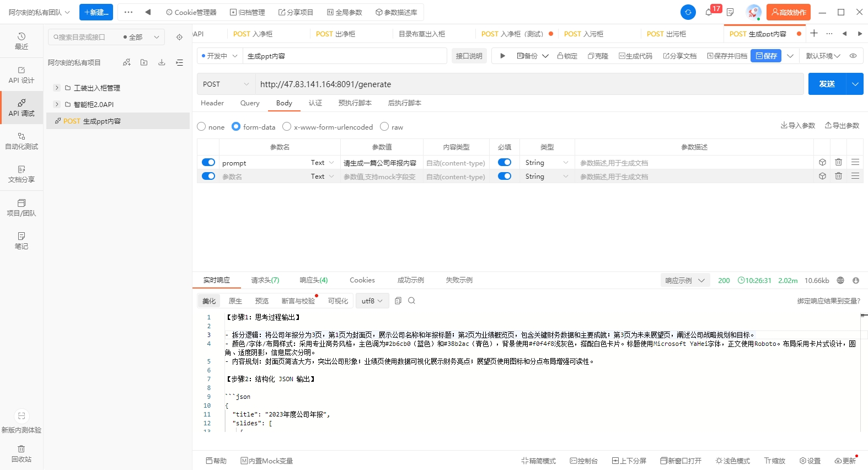
Task: Open the 项目/团队 sidebar section
Action: click(x=22, y=208)
